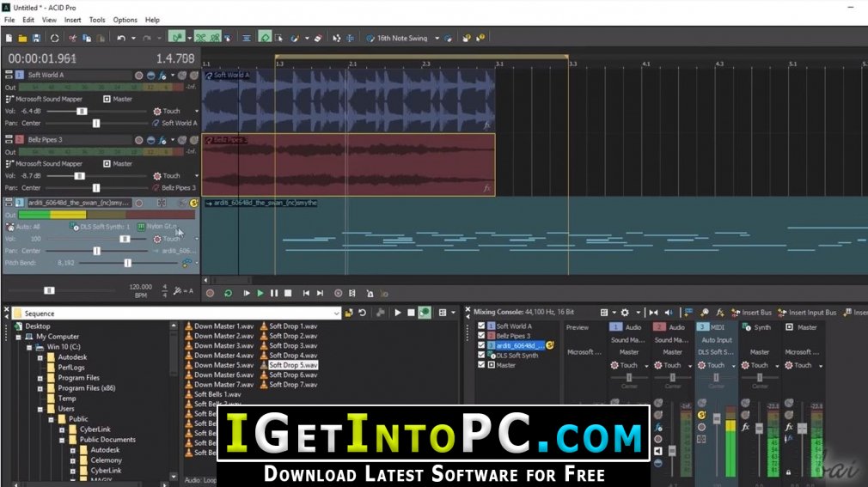Viewport: 868px width, 487px height.
Task: Uncheck DLS Soft Synth in mixer list
Action: 481,356
